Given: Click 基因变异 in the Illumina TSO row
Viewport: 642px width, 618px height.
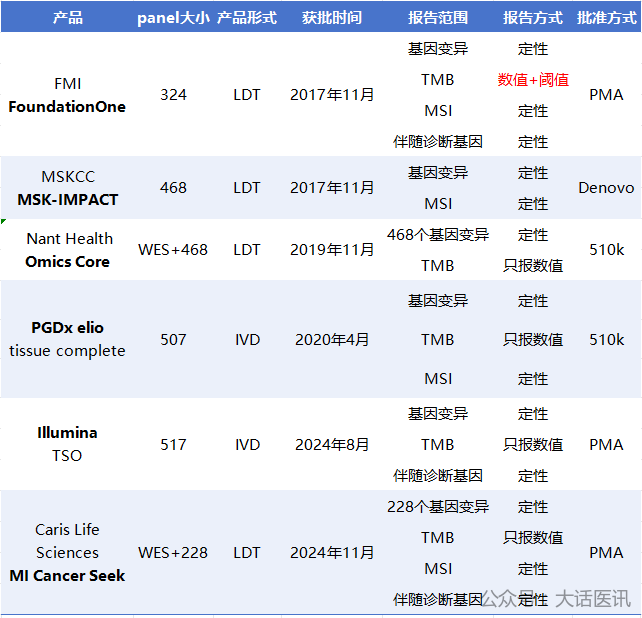Looking at the screenshot, I should (x=438, y=414).
